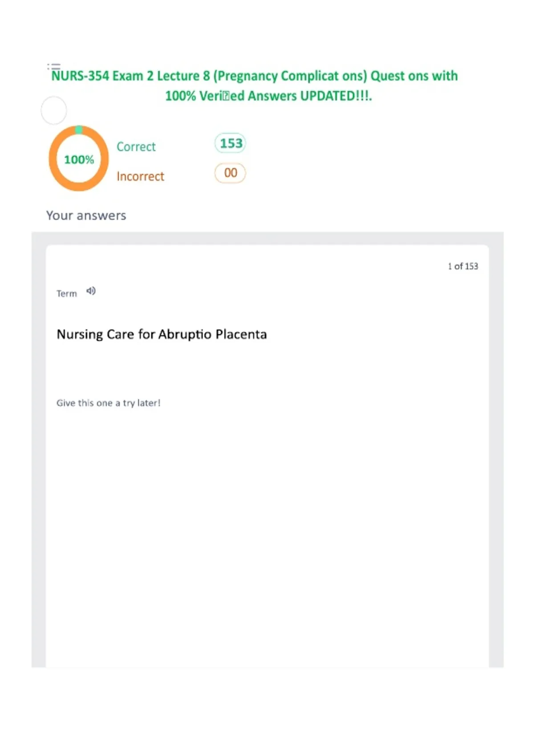This screenshot has width=534, height=756.
Task: Click the orange 00 incorrect count badge
Action: pos(230,173)
